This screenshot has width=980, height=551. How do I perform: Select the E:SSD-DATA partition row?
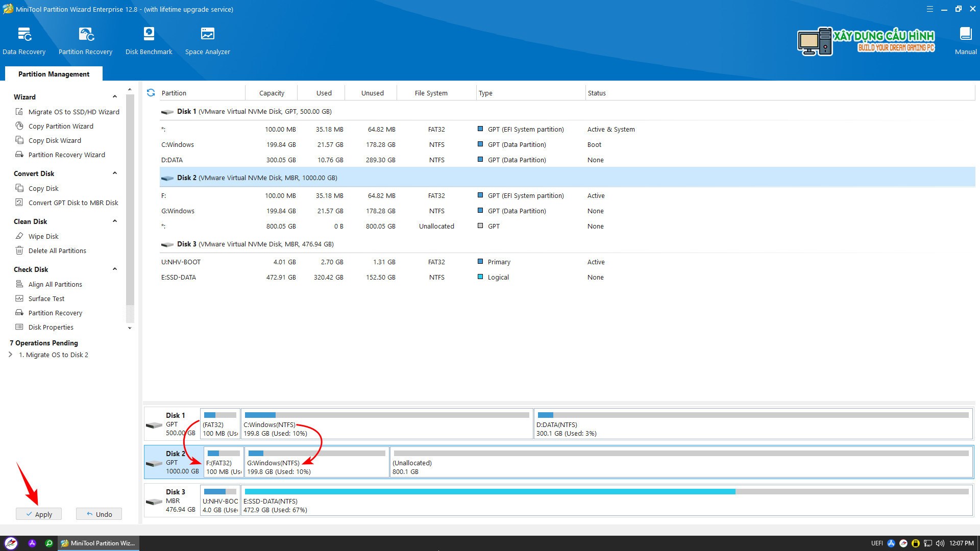click(x=567, y=277)
